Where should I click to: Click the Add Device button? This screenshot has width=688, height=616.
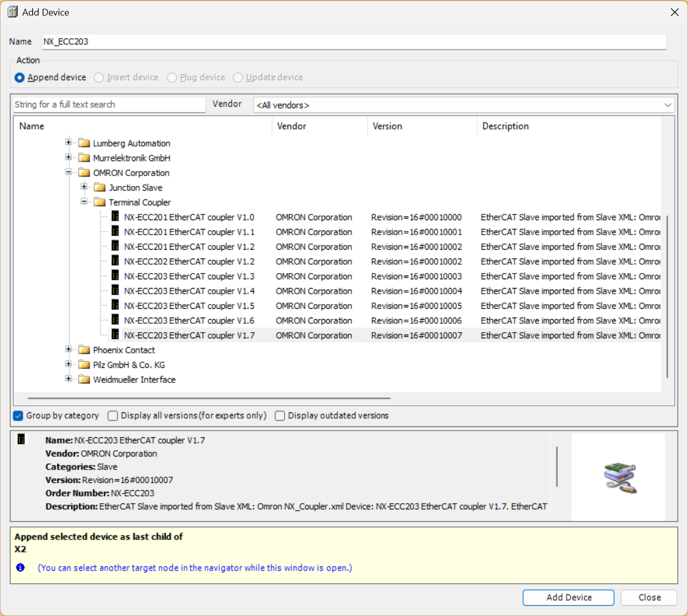click(x=568, y=597)
